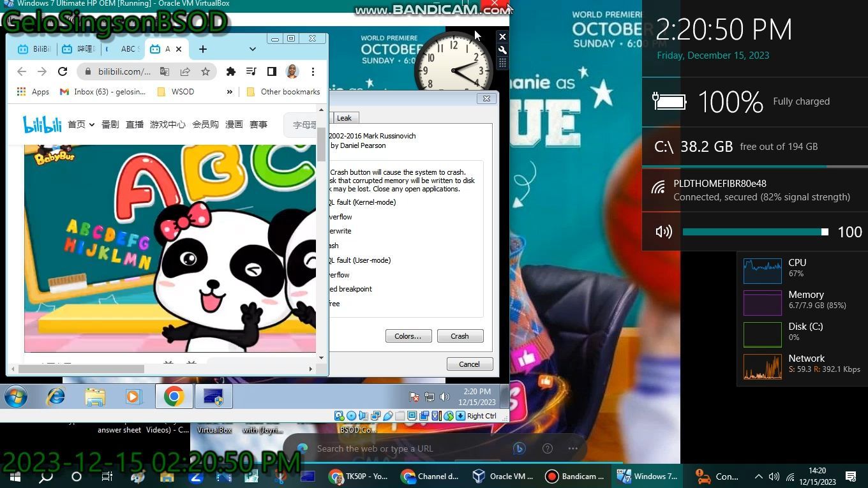Open the Apps bookmark shortcut

click(33, 92)
